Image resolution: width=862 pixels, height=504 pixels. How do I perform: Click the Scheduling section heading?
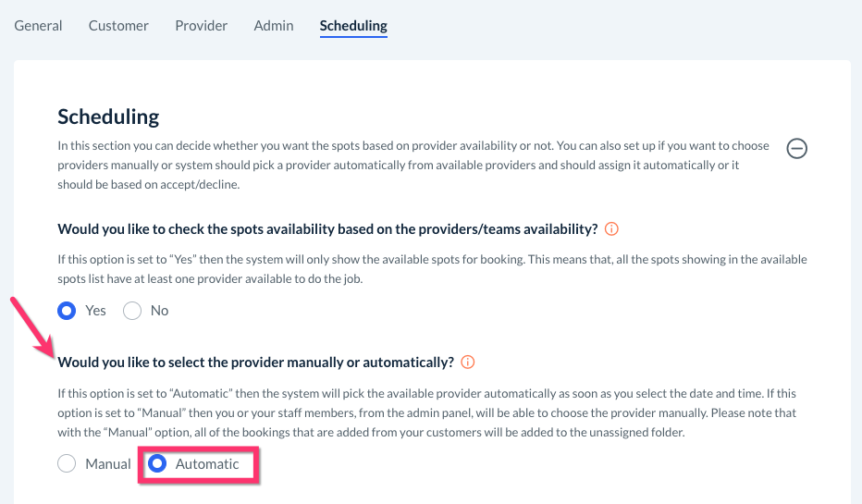click(x=108, y=117)
